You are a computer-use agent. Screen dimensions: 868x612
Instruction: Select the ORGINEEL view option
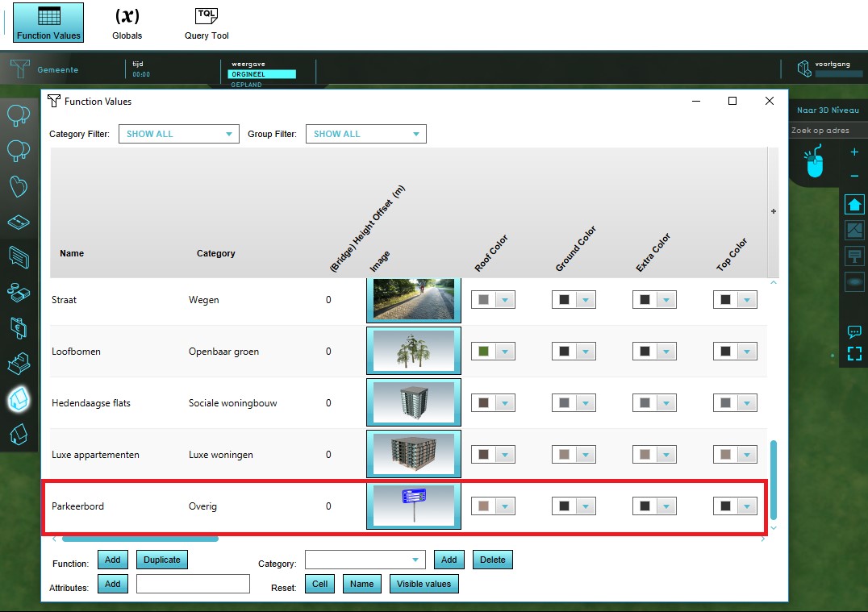[x=263, y=74]
